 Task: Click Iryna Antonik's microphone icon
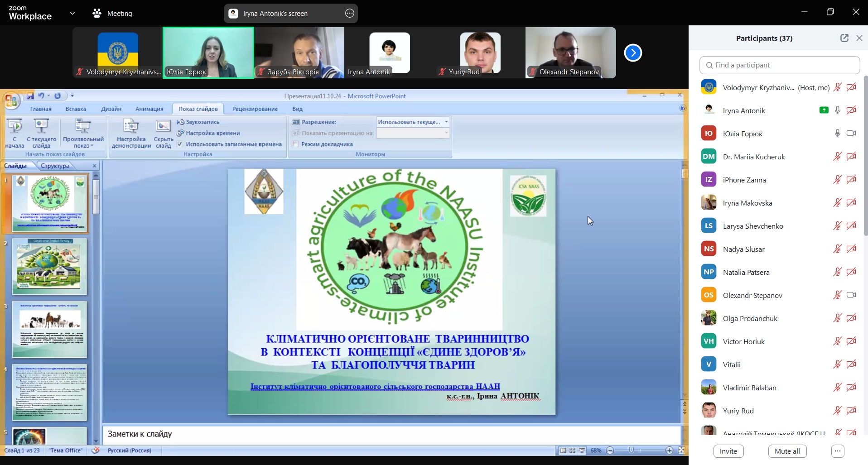coord(838,110)
